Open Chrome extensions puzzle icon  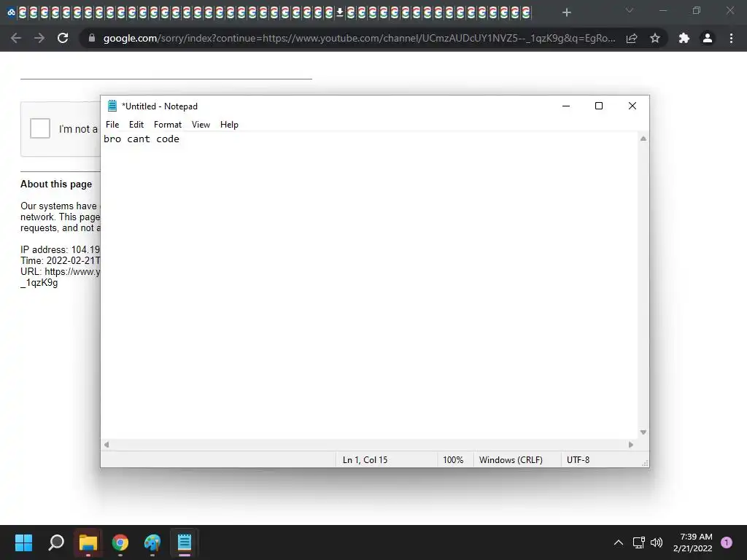(x=684, y=38)
